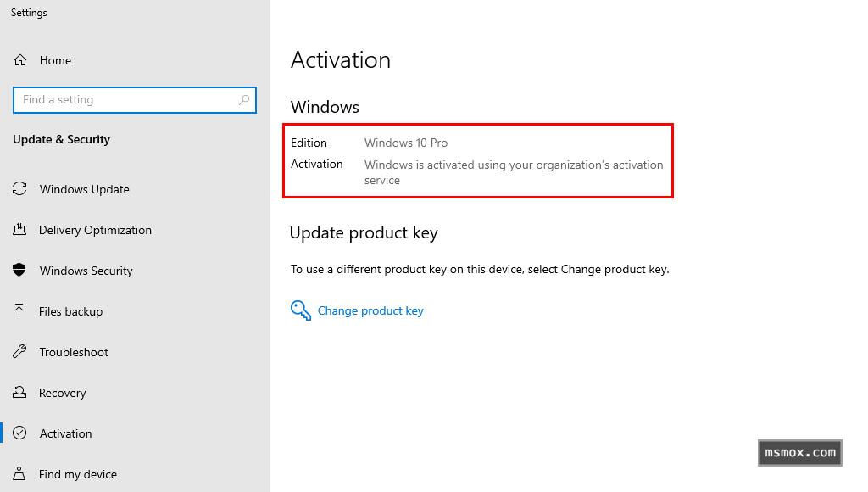This screenshot has height=492, width=868.
Task: Click the Windows Security shield icon
Action: pos(19,271)
